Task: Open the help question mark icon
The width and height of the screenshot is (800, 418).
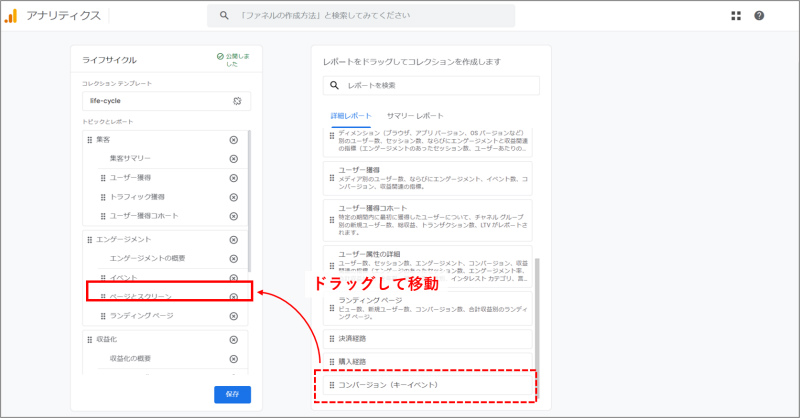Action: [x=759, y=16]
